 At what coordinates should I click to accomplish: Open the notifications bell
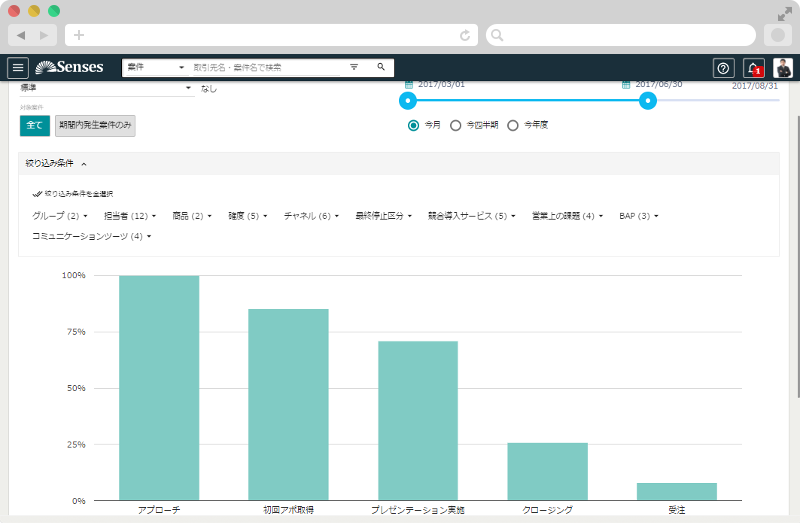click(753, 68)
